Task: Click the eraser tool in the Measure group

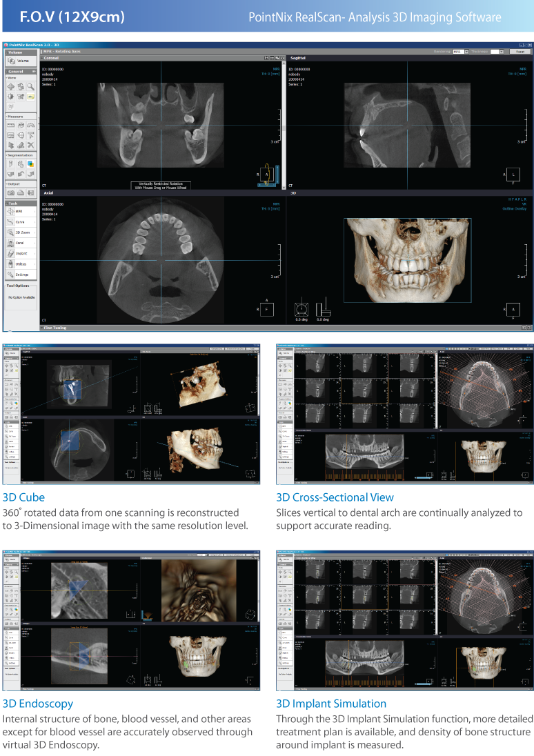Action: pyautogui.click(x=21, y=145)
